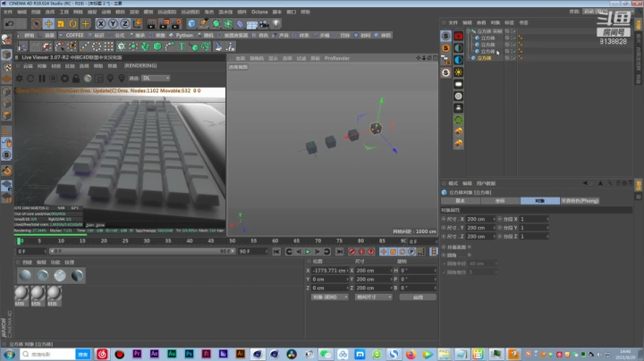Select the first material sphere swatch
The width and height of the screenshot is (644, 361).
[25, 275]
